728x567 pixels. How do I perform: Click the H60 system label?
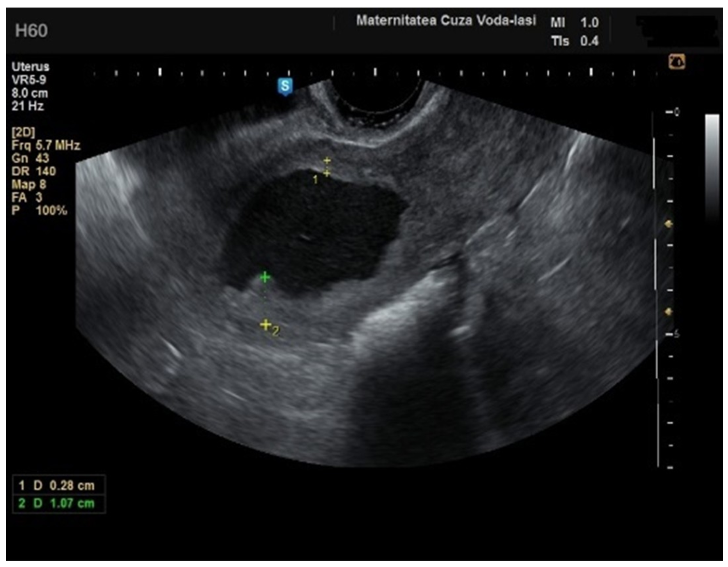click(31, 31)
